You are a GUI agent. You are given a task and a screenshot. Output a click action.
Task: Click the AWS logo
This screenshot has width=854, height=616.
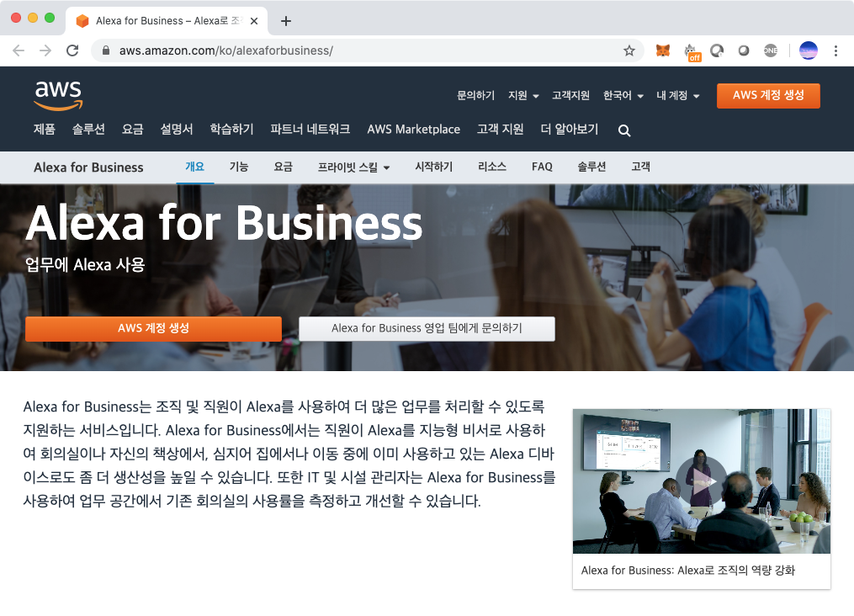click(58, 95)
